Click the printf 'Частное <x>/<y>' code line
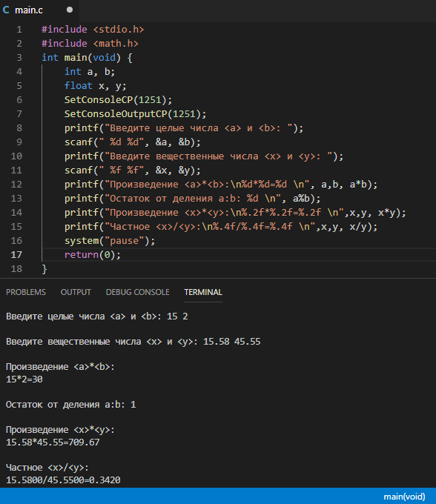The width and height of the screenshot is (436, 504). (221, 227)
